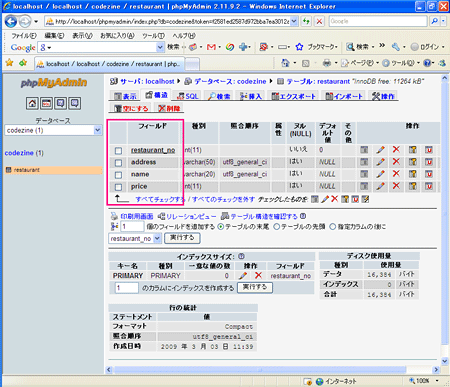Click help icon beside インデックスサイズ heading
450x387 pixels.
[241, 256]
